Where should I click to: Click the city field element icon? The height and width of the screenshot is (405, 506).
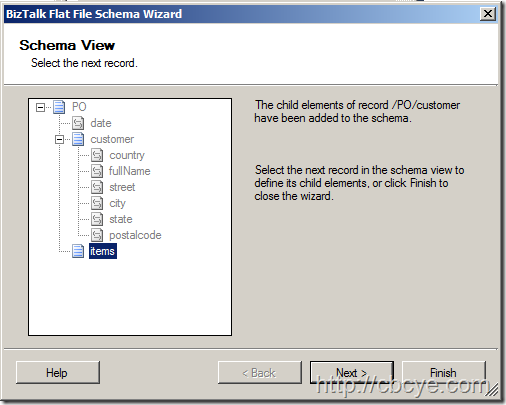point(97,203)
